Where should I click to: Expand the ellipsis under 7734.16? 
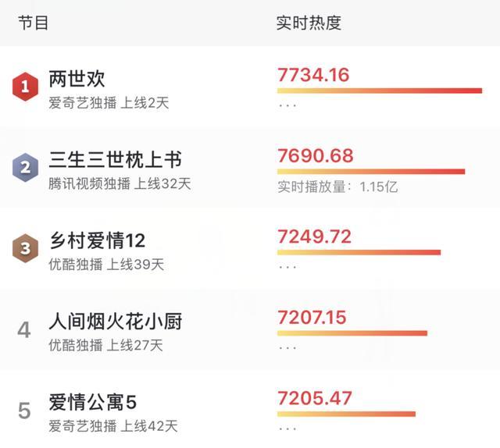click(287, 105)
